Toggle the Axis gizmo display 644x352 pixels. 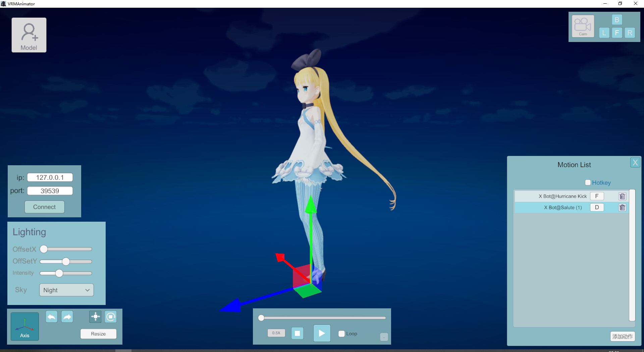(x=24, y=326)
